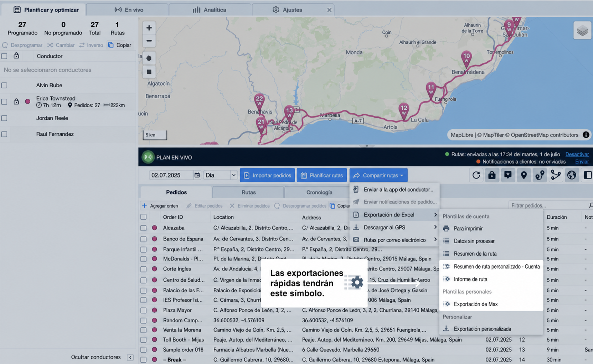593x364 pixels.
Task: Open the Día view dropdown
Action: [x=220, y=175]
